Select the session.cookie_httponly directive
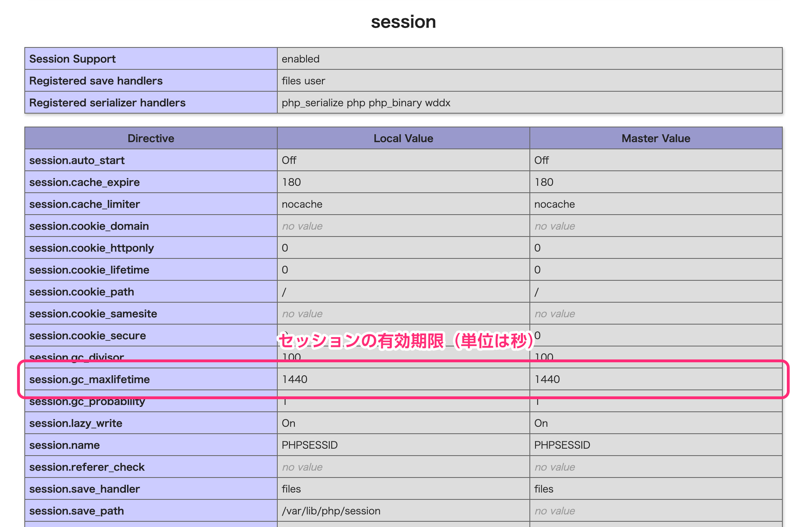812x527 pixels. (91, 248)
